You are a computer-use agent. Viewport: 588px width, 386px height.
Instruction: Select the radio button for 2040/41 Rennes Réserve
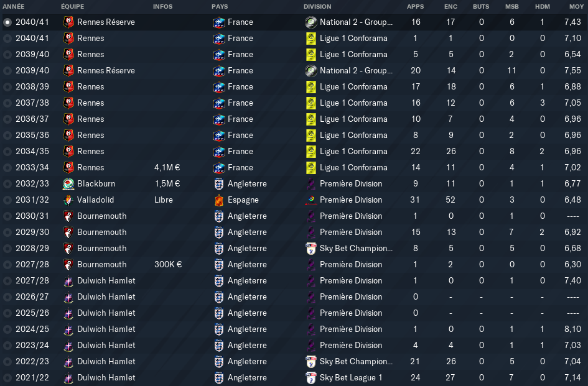point(7,22)
